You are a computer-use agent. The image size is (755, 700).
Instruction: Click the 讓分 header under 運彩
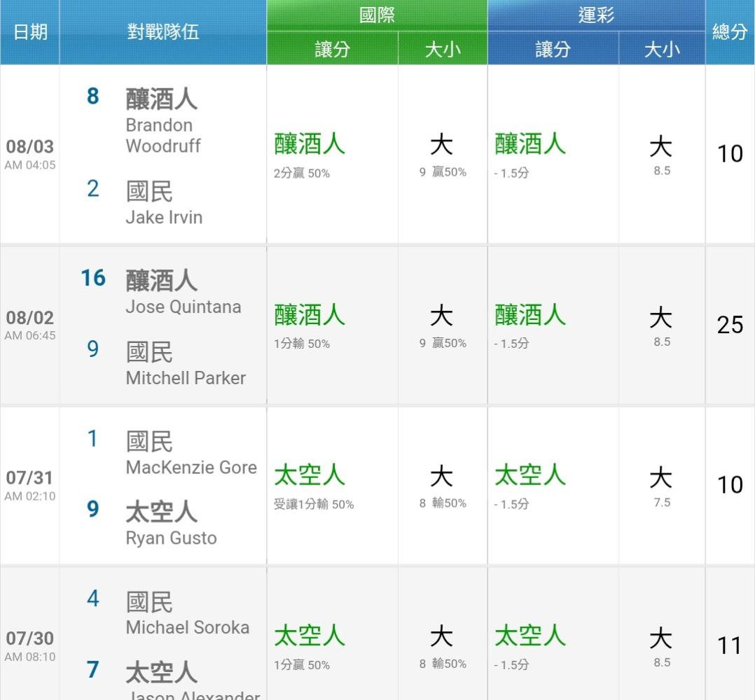point(553,48)
